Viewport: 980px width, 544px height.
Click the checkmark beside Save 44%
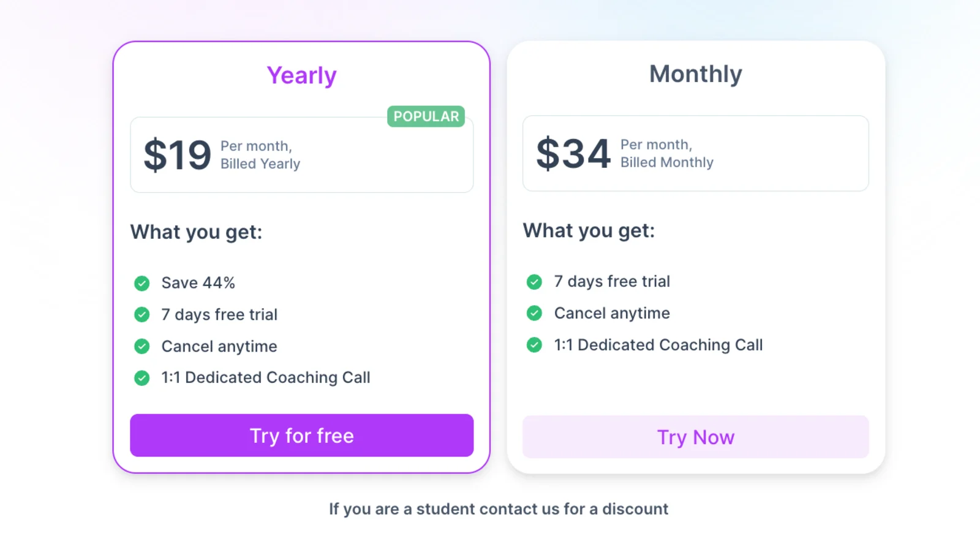pyautogui.click(x=141, y=283)
